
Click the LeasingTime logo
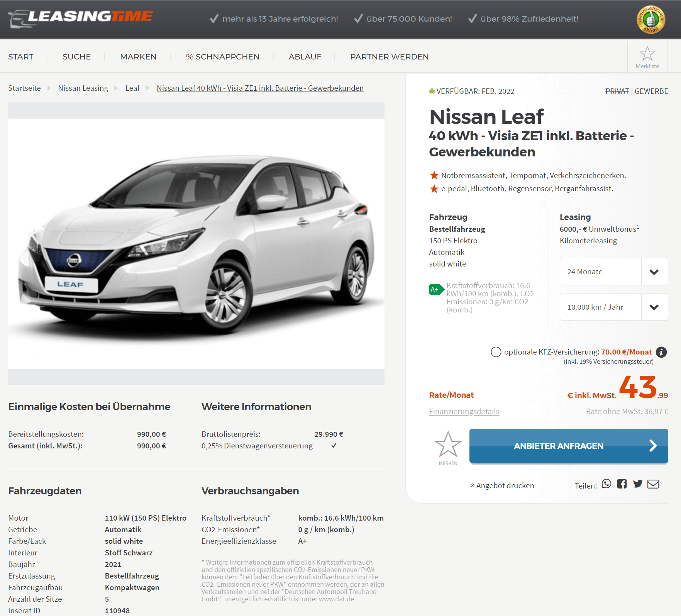tap(81, 18)
